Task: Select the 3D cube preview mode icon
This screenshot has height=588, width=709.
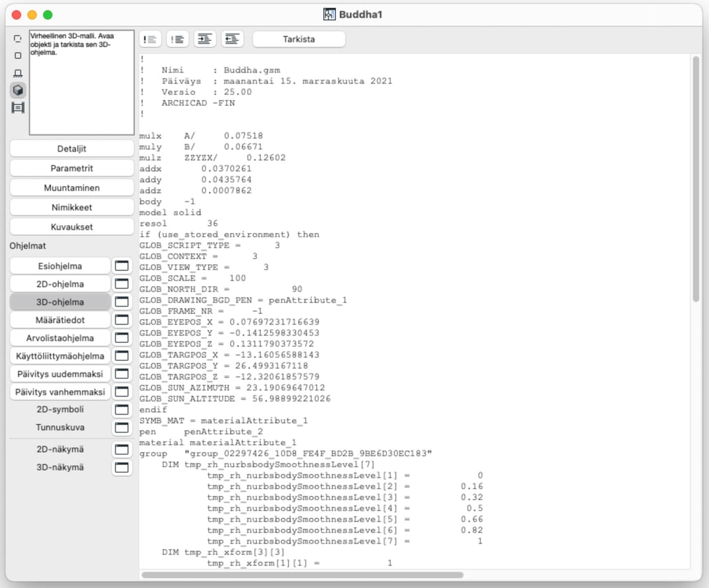Action: coord(18,91)
